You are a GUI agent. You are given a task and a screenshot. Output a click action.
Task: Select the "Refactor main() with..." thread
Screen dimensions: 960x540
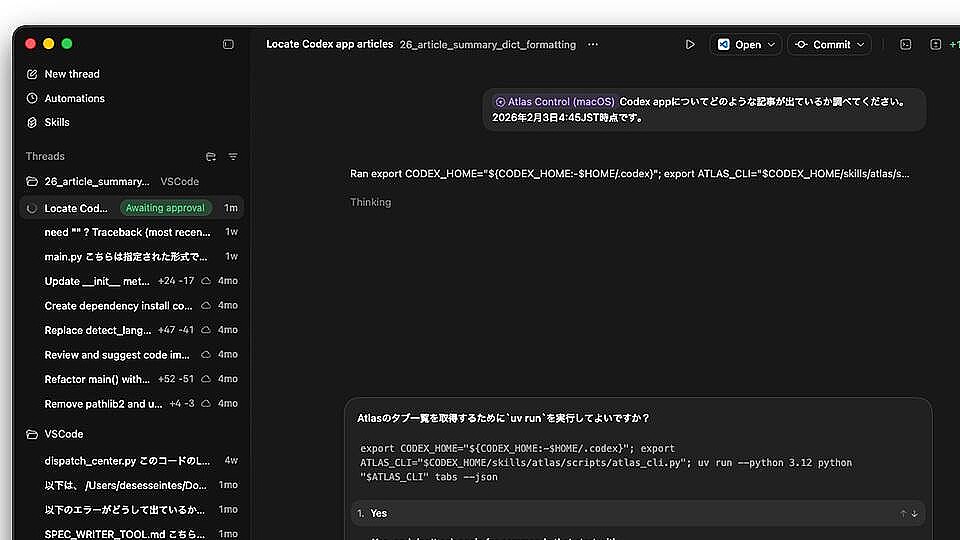tap(97, 379)
